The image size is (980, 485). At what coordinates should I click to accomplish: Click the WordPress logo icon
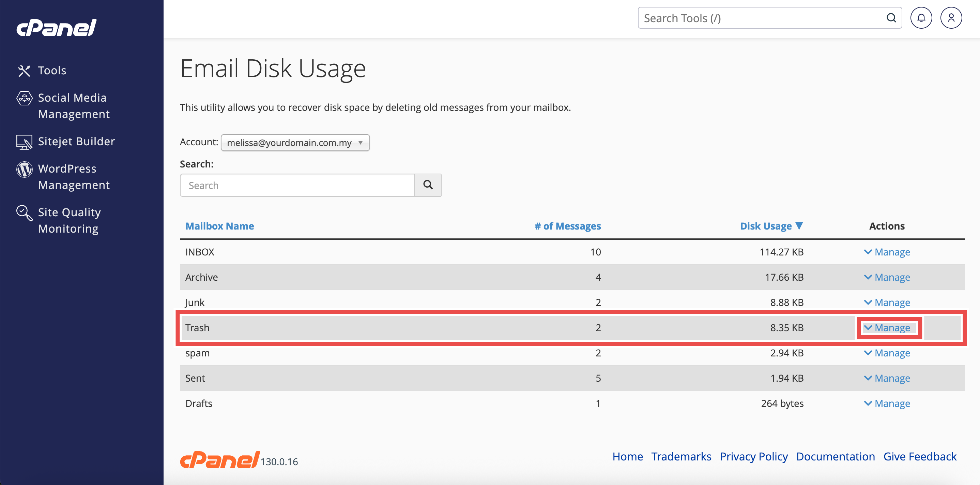point(24,170)
